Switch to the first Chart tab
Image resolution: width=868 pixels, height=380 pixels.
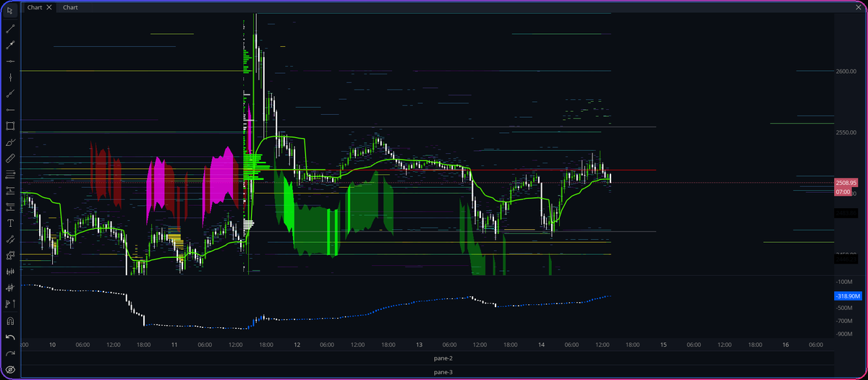pyautogui.click(x=35, y=7)
